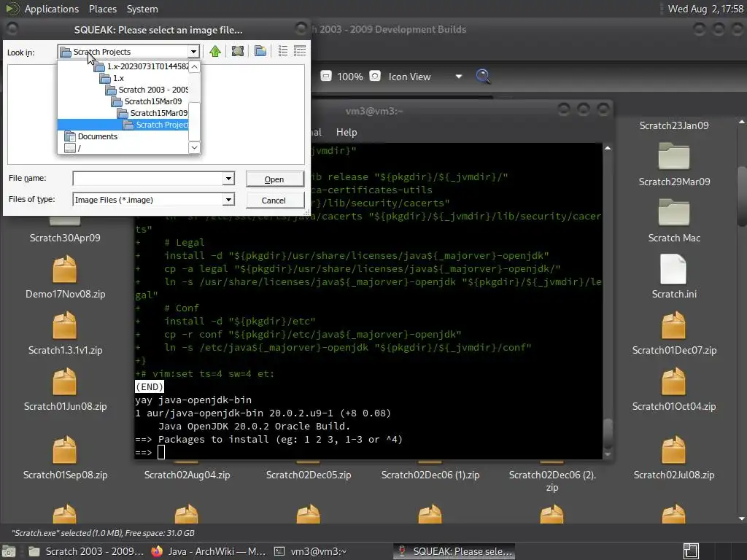Click Scratch02Dec05.zip file label
Image resolution: width=747 pixels, height=560 pixels.
pos(309,475)
